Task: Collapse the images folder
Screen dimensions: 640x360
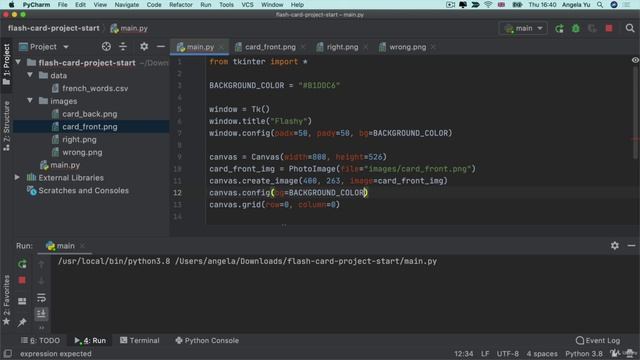Action: point(30,100)
